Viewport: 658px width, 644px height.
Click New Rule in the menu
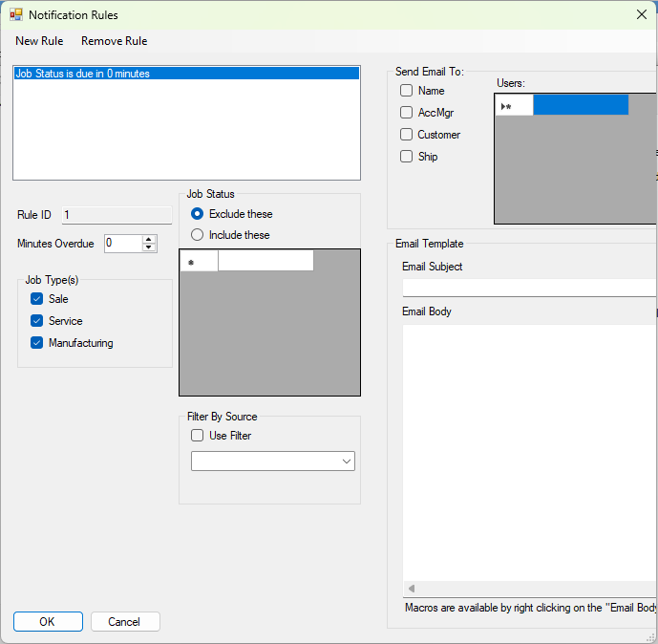click(x=39, y=41)
